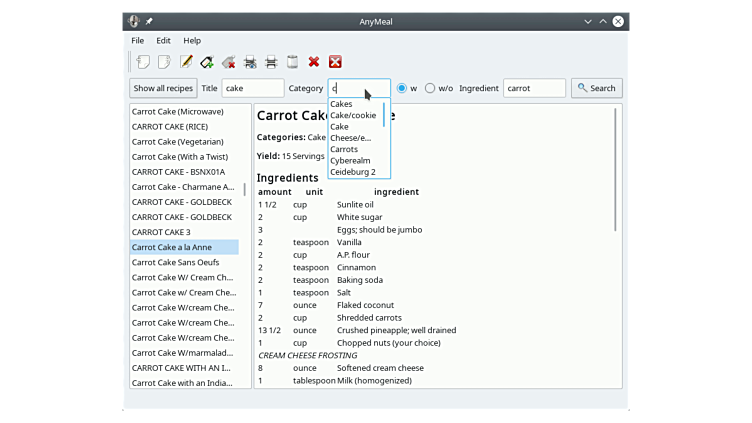Click the red boxed X toolbar icon
752x423 pixels.
(x=335, y=62)
